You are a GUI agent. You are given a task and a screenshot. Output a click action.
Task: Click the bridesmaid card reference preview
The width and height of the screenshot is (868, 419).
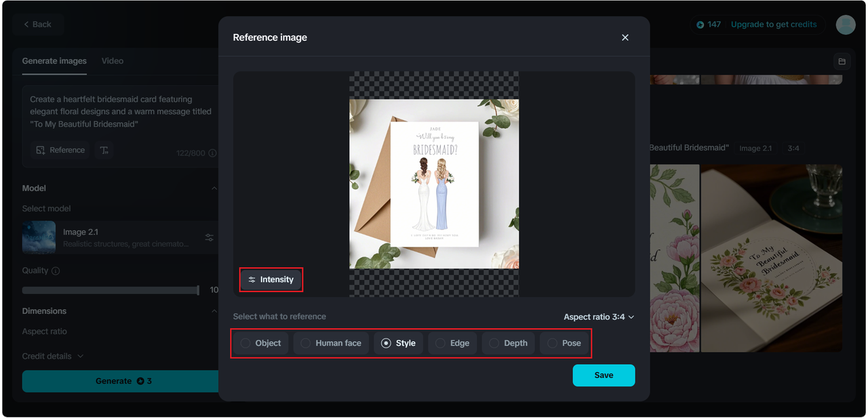point(434,184)
